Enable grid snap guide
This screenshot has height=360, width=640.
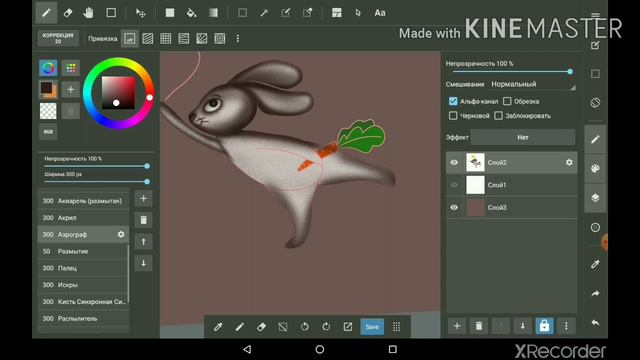pos(166,39)
